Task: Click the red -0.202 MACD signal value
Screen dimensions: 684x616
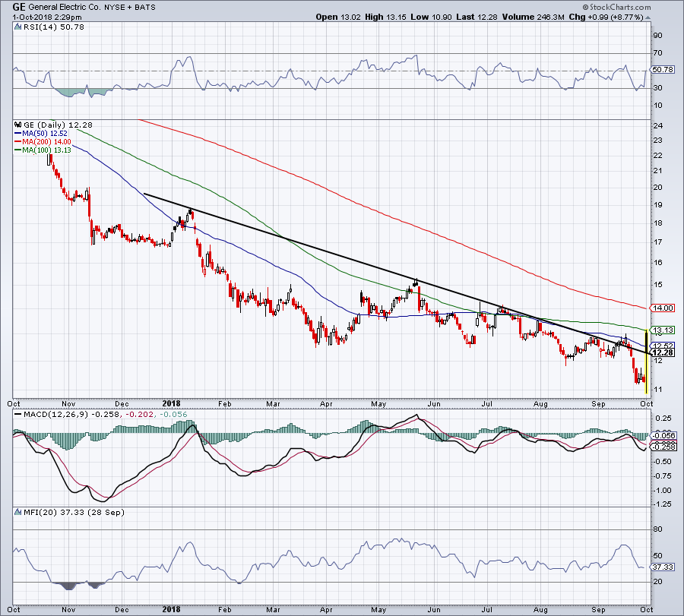Action: pos(140,414)
